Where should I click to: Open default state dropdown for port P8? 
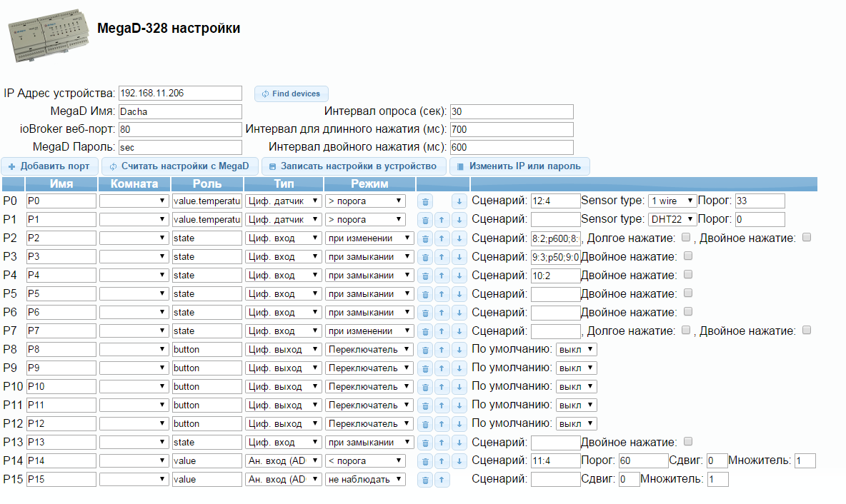(576, 349)
